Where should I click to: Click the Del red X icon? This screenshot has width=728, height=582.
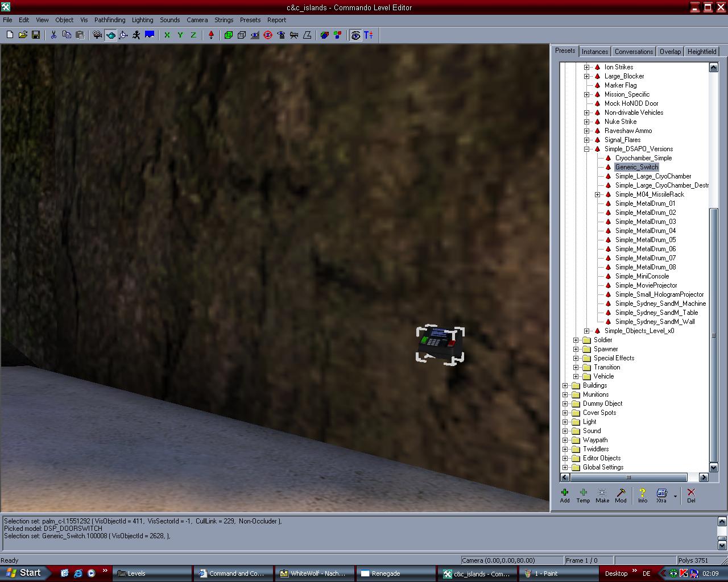tap(691, 495)
